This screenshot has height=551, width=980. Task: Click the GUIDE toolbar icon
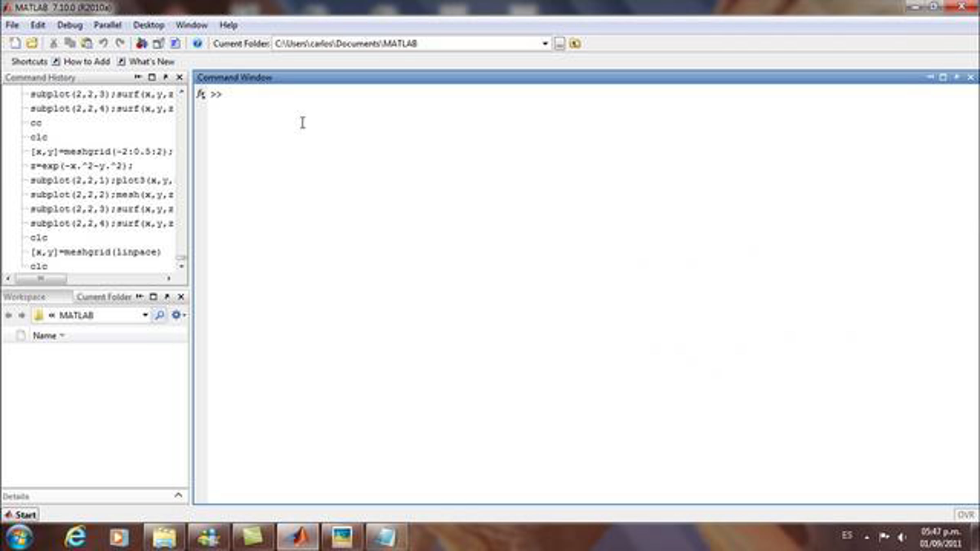(x=158, y=43)
